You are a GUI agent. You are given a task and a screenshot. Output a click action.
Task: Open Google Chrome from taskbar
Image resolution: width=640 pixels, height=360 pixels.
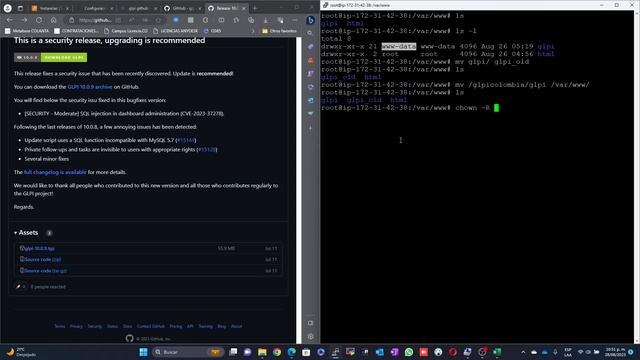click(277, 352)
